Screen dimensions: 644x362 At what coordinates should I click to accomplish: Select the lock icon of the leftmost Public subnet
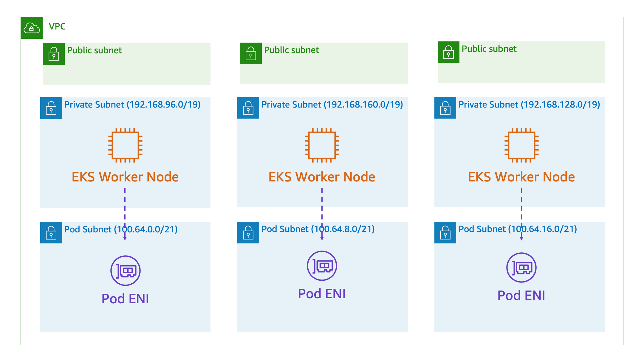(x=54, y=54)
